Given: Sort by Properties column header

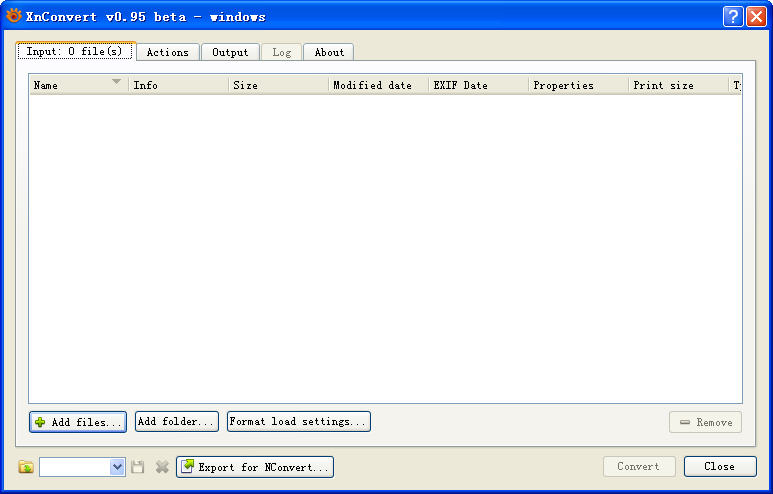Looking at the screenshot, I should point(579,85).
